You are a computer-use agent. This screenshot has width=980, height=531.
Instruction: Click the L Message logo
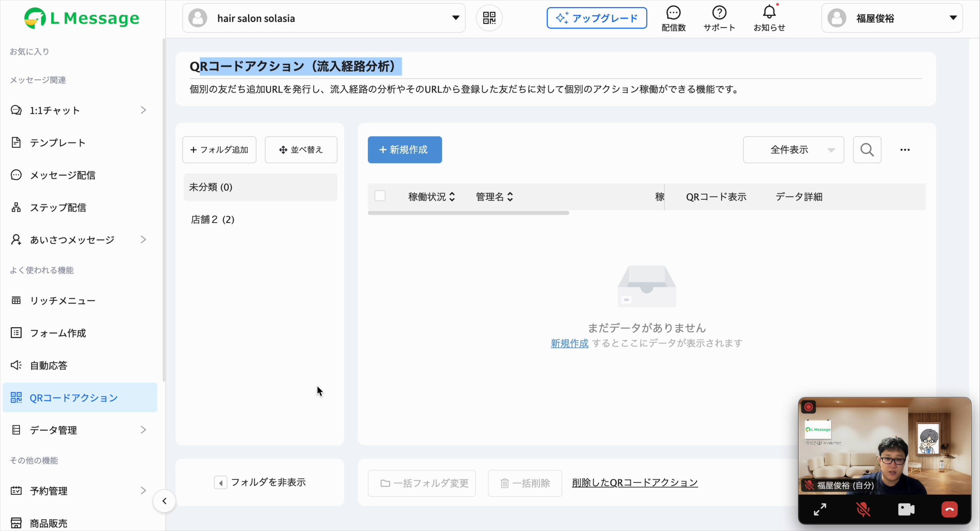coord(82,18)
